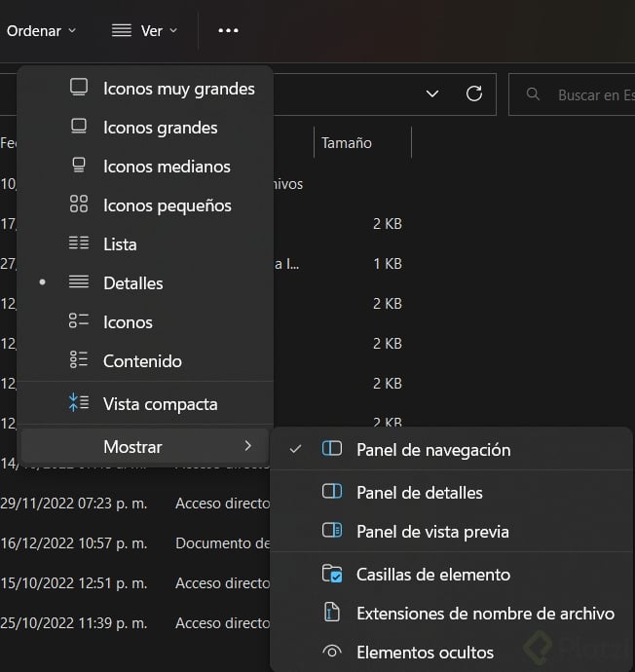
Task: Show the Panel de vista previa
Action: [x=432, y=531]
